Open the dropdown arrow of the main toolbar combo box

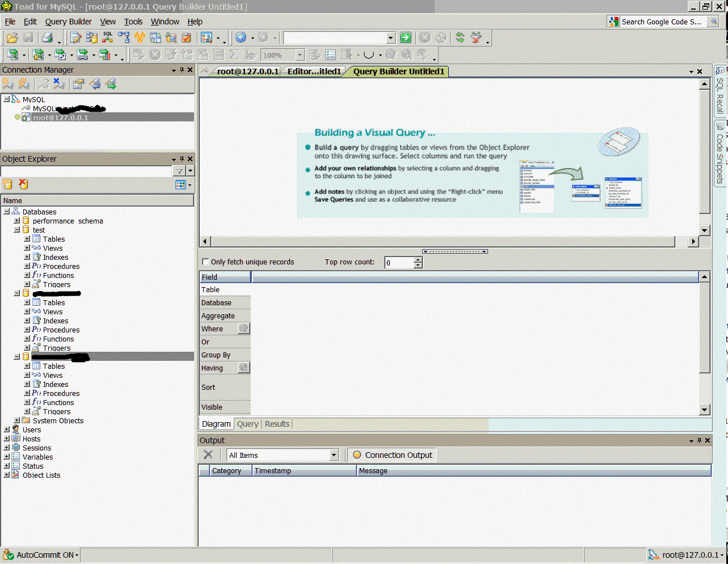390,37
